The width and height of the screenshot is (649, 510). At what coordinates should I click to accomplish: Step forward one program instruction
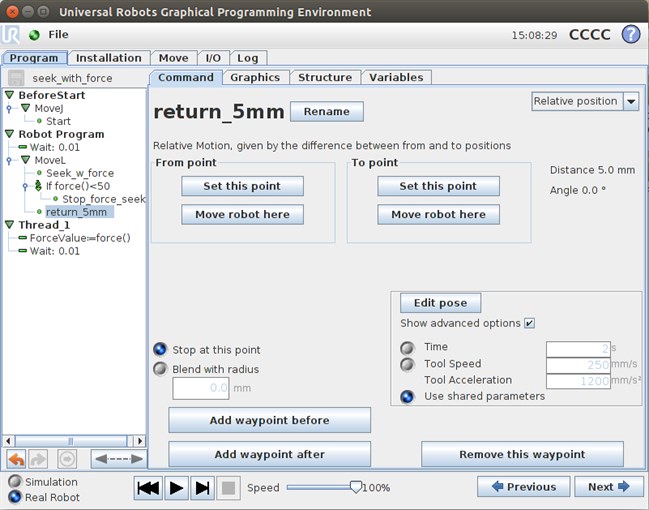202,488
